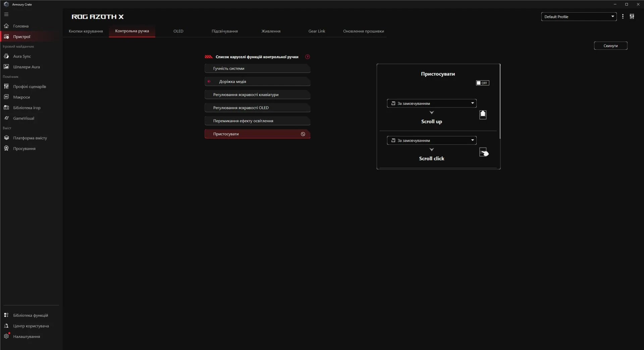Select the Контрольна ручка tab
This screenshot has width=644, height=350.
coord(132,31)
